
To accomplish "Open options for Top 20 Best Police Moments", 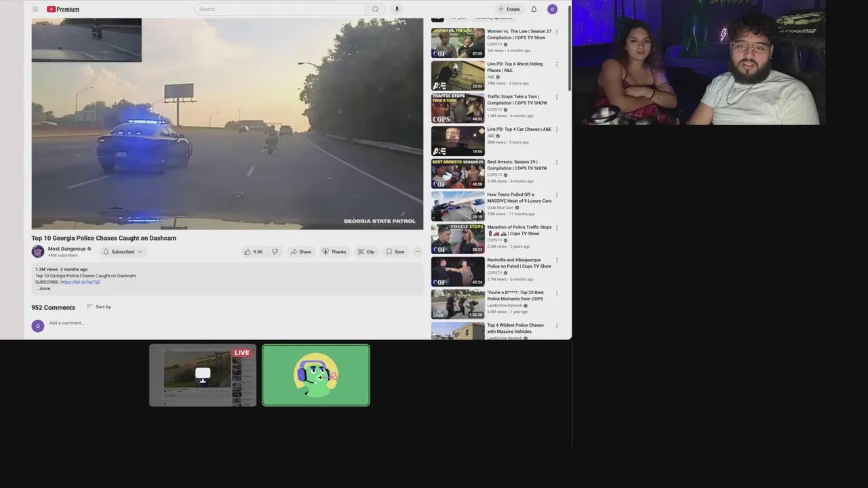I will click(x=557, y=293).
